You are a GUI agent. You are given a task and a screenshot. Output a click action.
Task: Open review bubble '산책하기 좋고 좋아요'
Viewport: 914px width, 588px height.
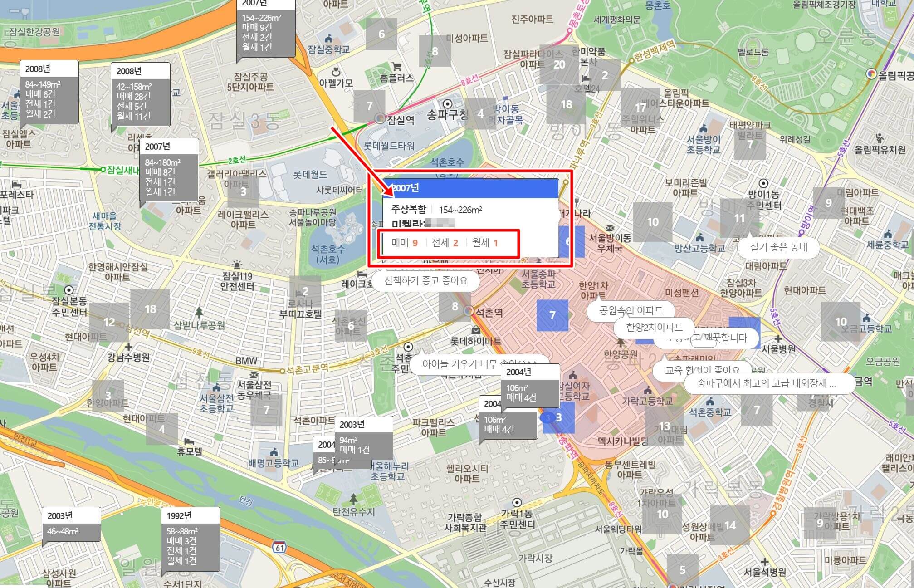[425, 281]
